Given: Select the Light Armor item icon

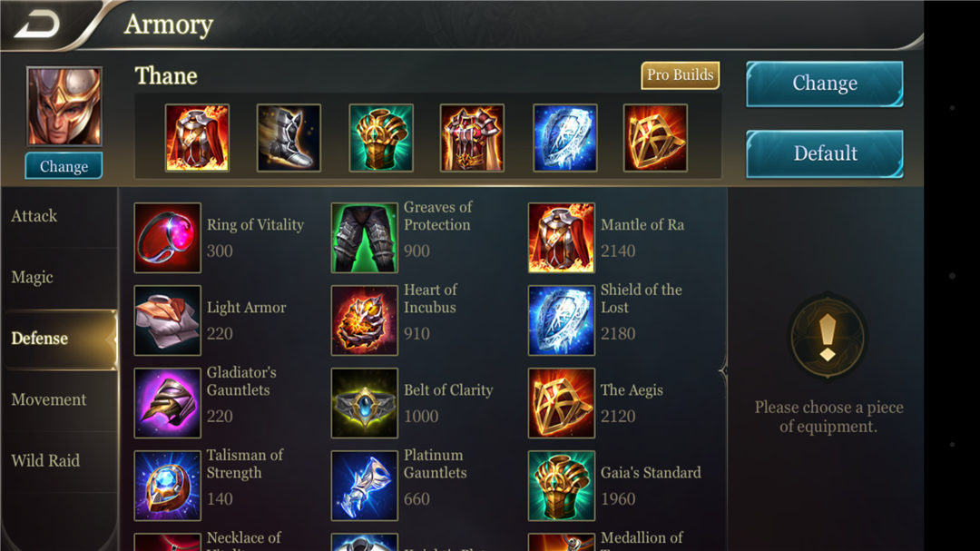Looking at the screenshot, I should pyautogui.click(x=168, y=320).
